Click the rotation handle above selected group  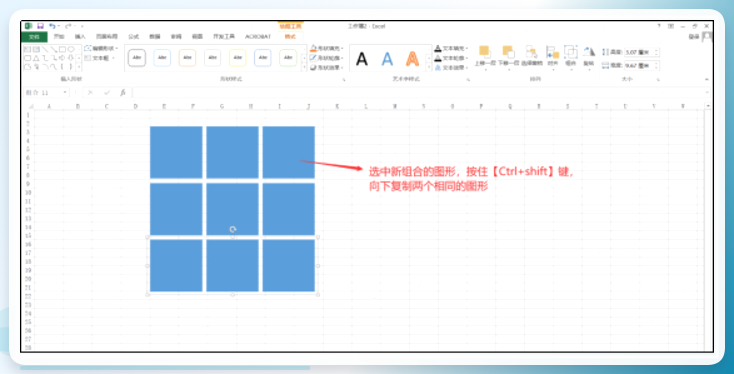[x=233, y=229]
